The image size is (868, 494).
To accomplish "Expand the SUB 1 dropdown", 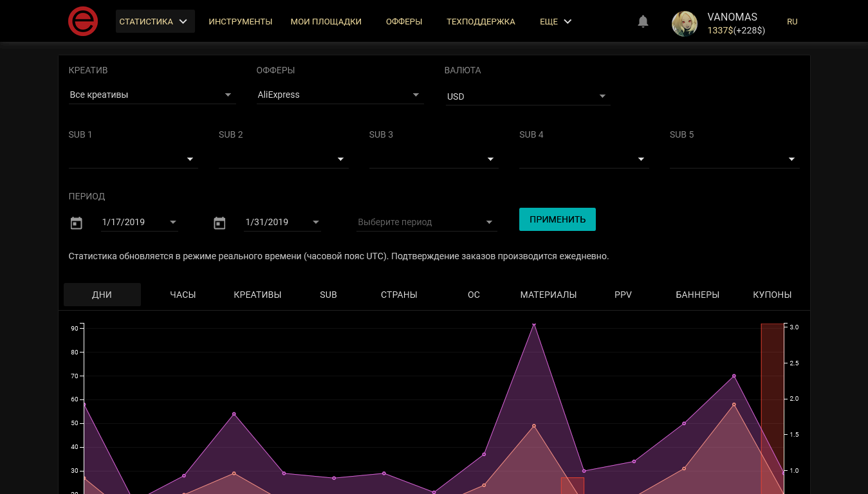I will click(133, 159).
